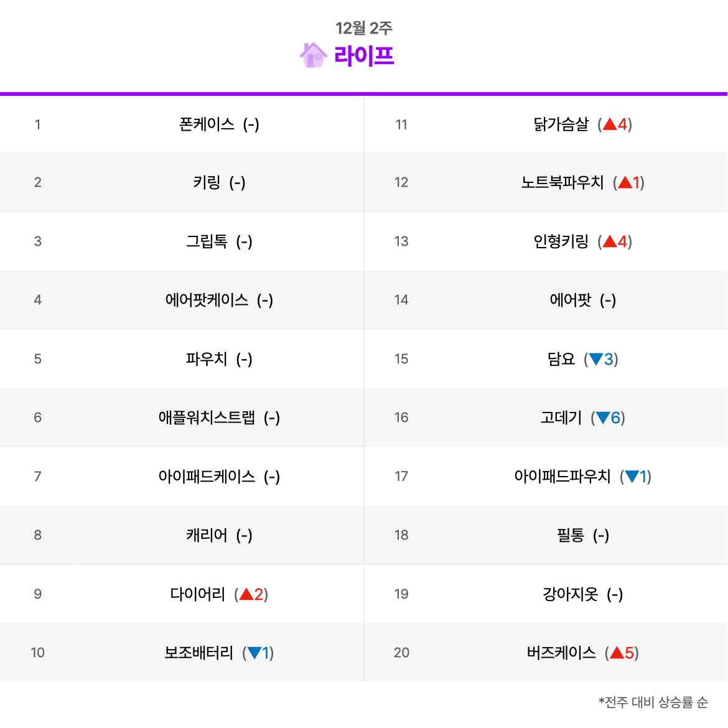This screenshot has width=728, height=728.
Task: Click the 전주 대비 상승률 순 footnote
Action: [x=653, y=702]
